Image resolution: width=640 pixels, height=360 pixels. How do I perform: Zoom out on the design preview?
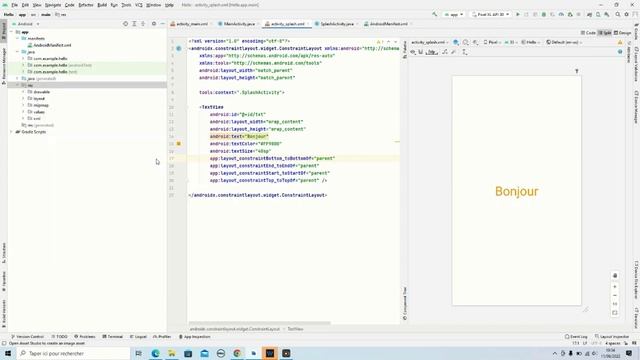tap(615, 295)
